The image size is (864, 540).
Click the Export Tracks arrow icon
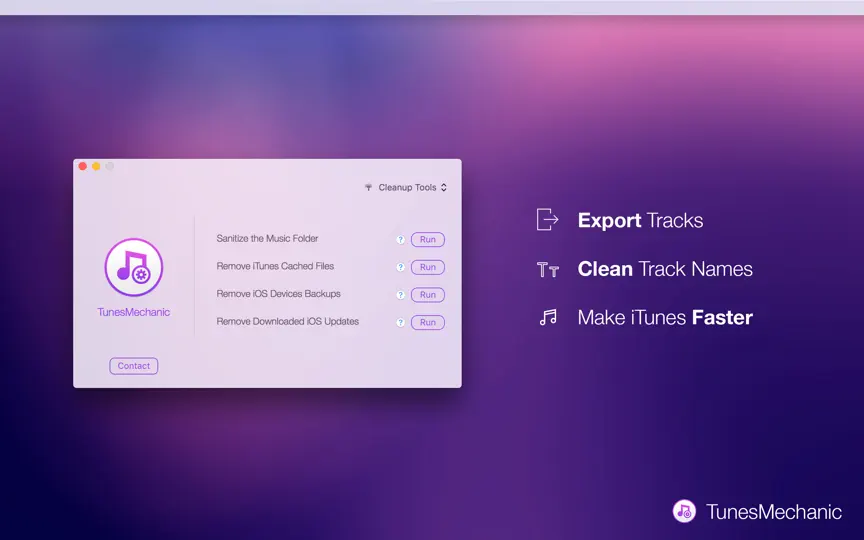coord(548,219)
